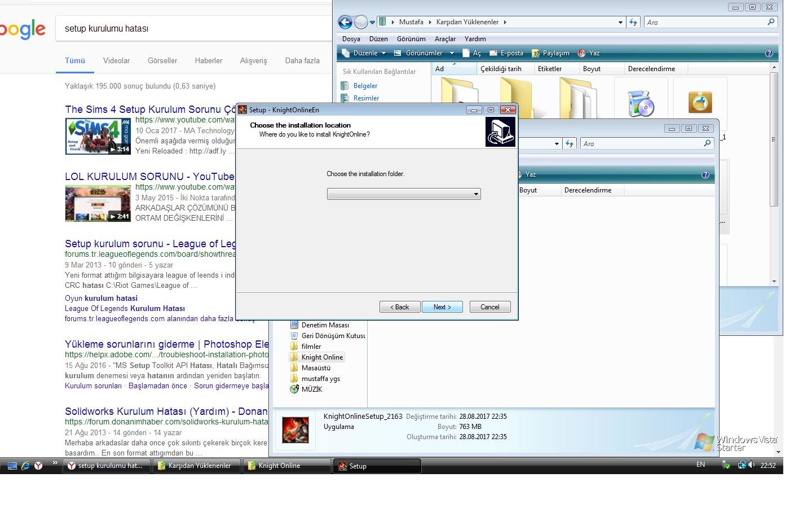The image size is (812, 508).
Task: Open the Düzen menu
Action: coord(378,39)
